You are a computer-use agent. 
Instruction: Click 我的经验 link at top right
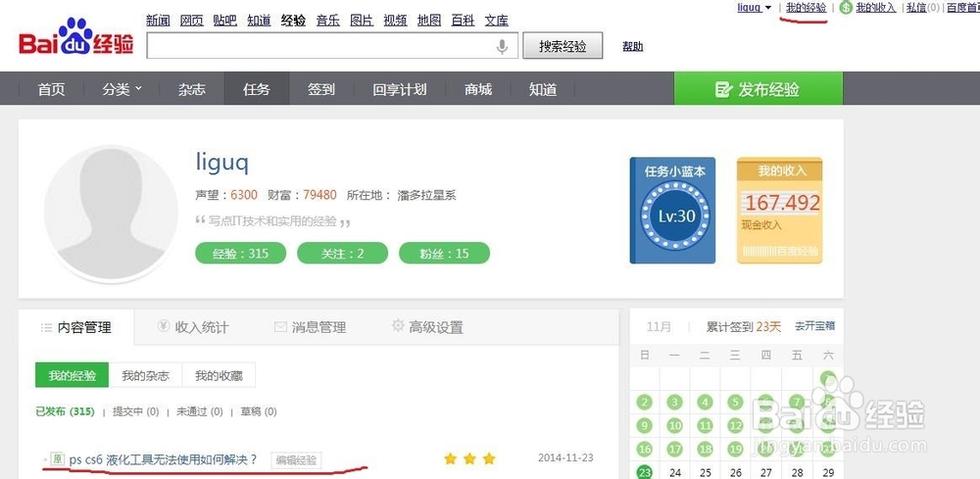tap(807, 8)
